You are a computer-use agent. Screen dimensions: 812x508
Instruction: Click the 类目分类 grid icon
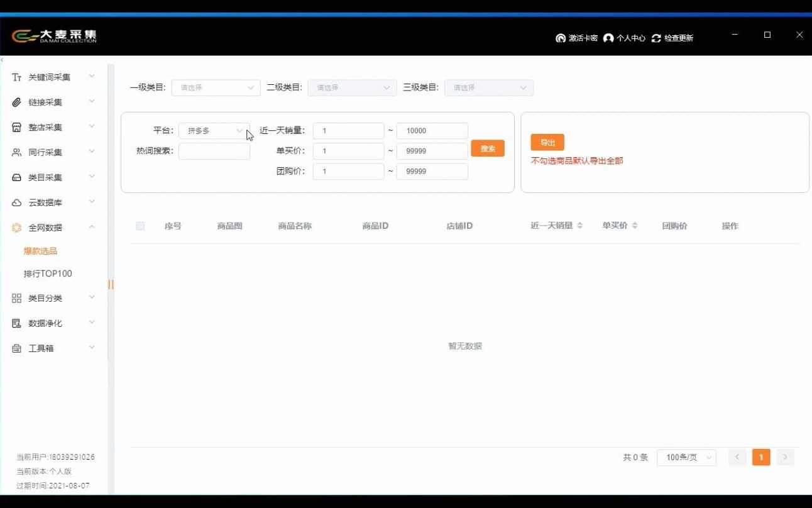(x=17, y=299)
